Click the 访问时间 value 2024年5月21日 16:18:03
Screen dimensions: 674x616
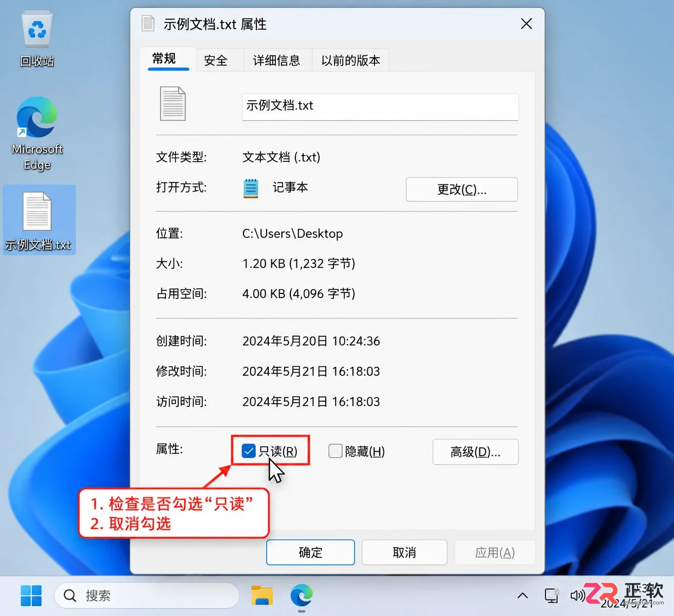311,402
